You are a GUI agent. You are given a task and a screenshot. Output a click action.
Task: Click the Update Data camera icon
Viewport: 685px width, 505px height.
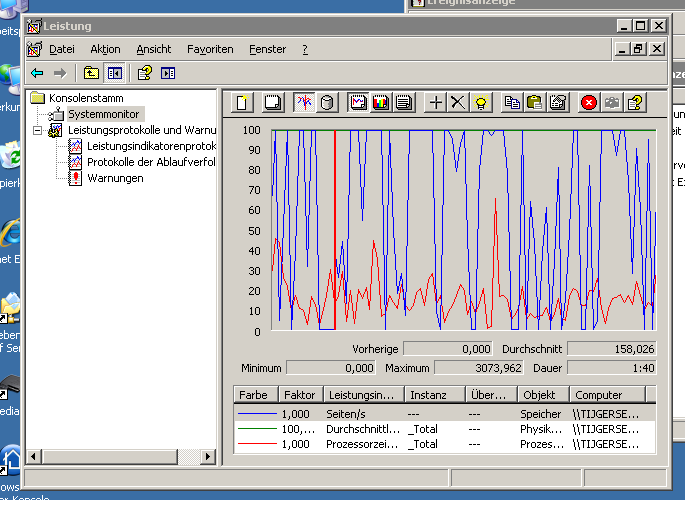pos(612,103)
